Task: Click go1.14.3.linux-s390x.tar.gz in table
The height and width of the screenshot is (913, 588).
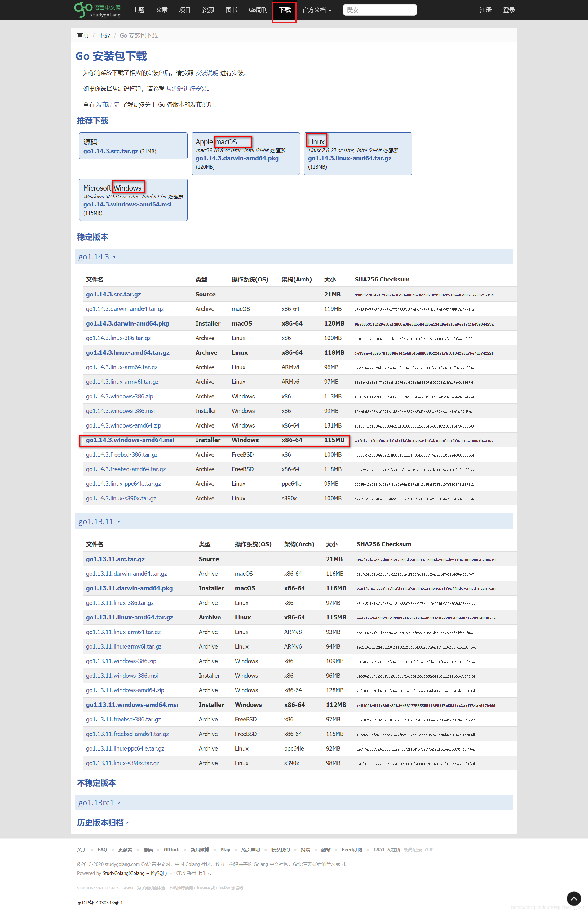Action: point(121,498)
